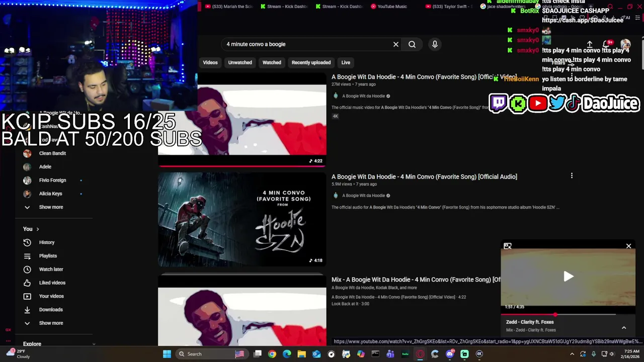
Task: Start voice search with microphone icon
Action: click(435, 44)
